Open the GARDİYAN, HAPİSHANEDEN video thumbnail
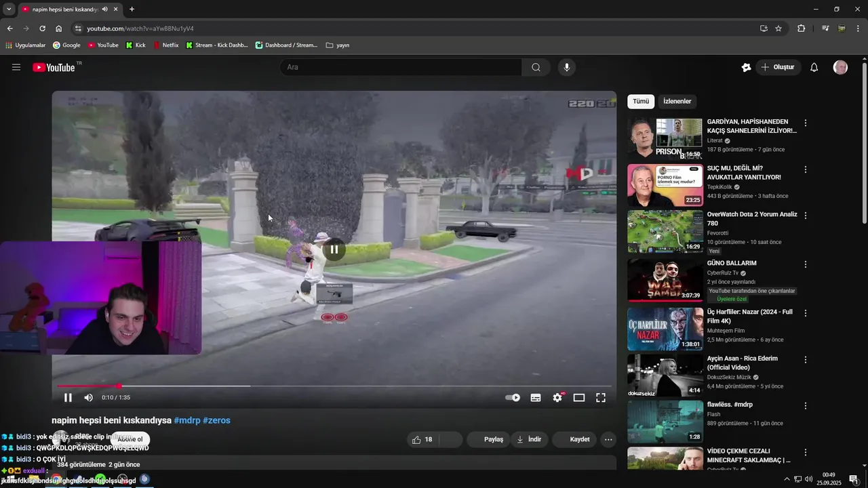Viewport: 868px width, 488px height. click(665, 139)
